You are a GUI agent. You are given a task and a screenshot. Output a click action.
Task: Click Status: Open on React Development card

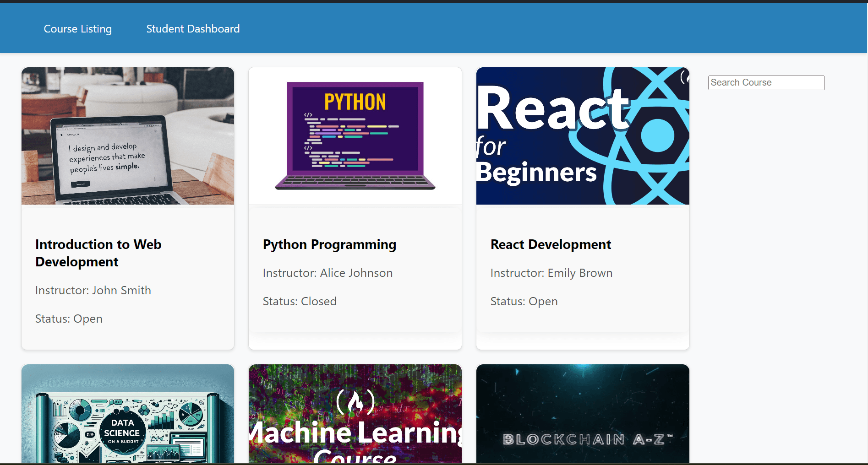[524, 301]
